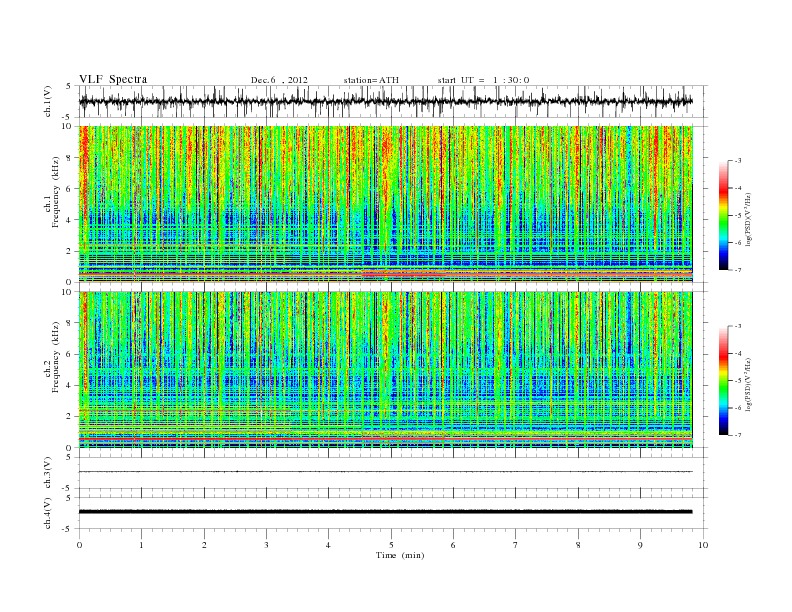Click the "-7" label on ch.2 color bar

pyautogui.click(x=738, y=435)
